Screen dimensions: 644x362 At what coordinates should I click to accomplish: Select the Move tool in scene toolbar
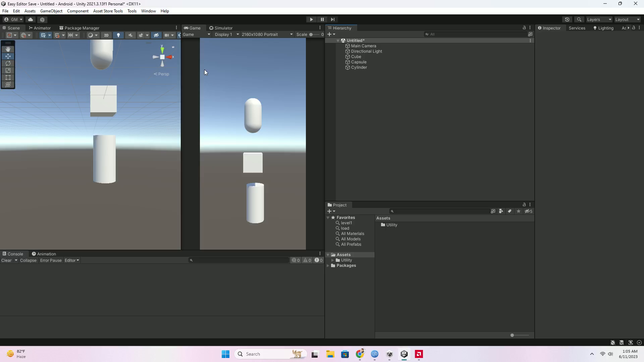[8, 56]
